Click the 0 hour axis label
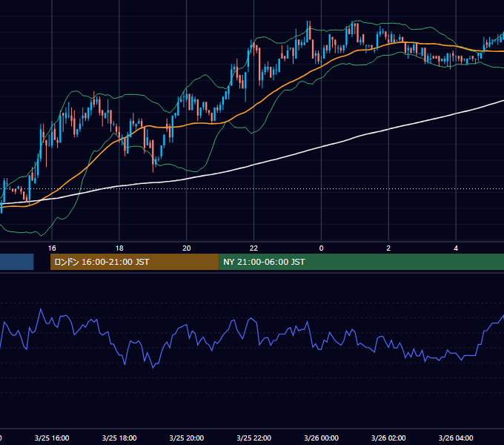The width and height of the screenshot is (504, 445). click(321, 248)
